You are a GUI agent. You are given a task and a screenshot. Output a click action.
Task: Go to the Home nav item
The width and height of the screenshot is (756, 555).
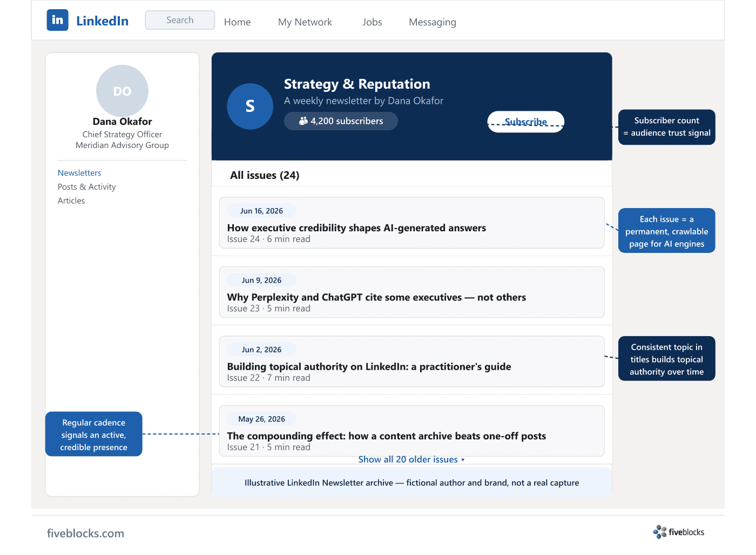click(x=237, y=22)
